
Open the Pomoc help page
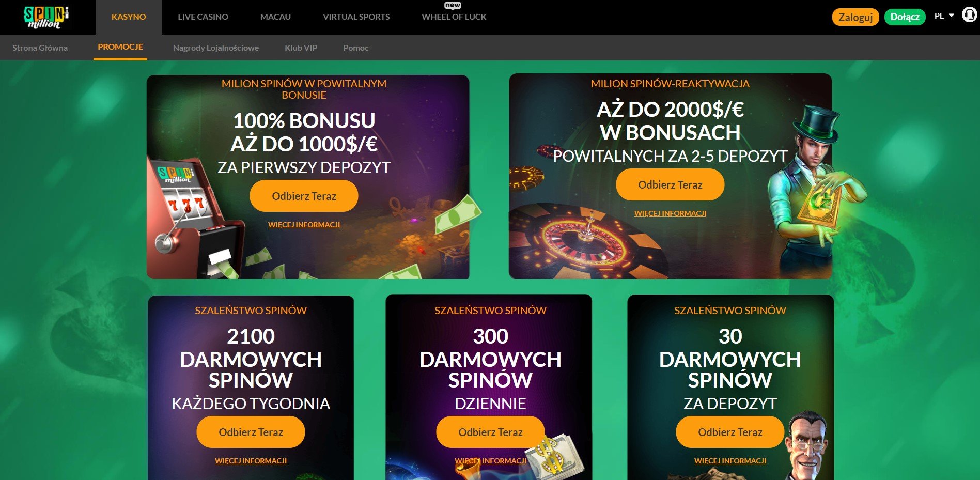pos(356,48)
